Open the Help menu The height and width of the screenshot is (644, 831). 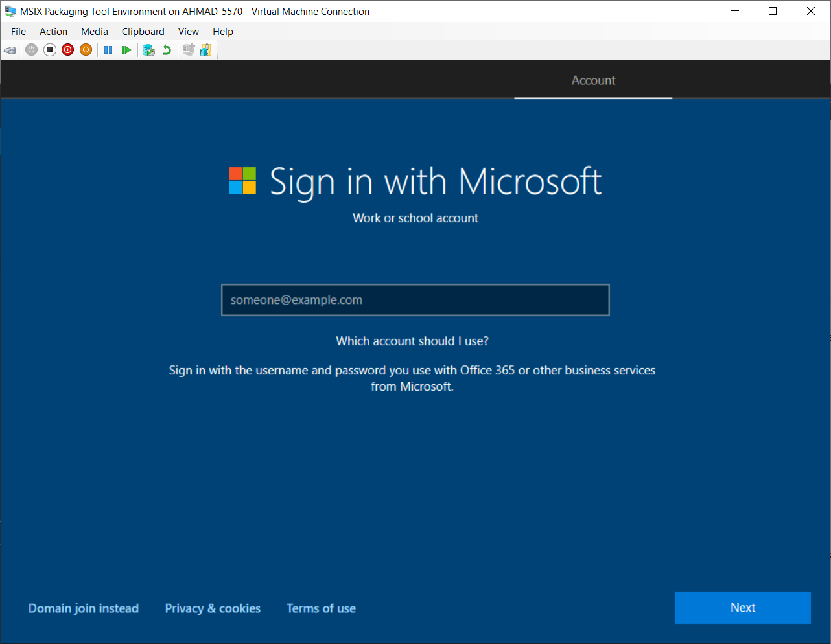tap(223, 31)
